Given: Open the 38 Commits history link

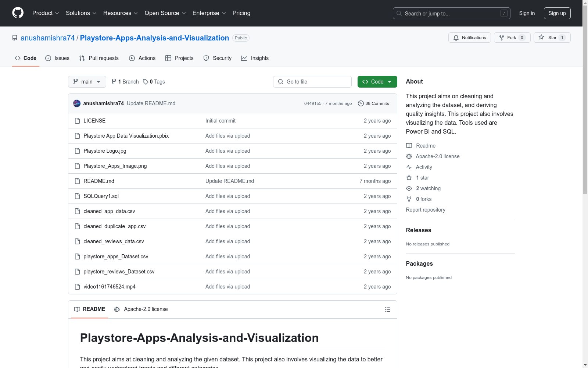Looking at the screenshot, I should tap(373, 103).
